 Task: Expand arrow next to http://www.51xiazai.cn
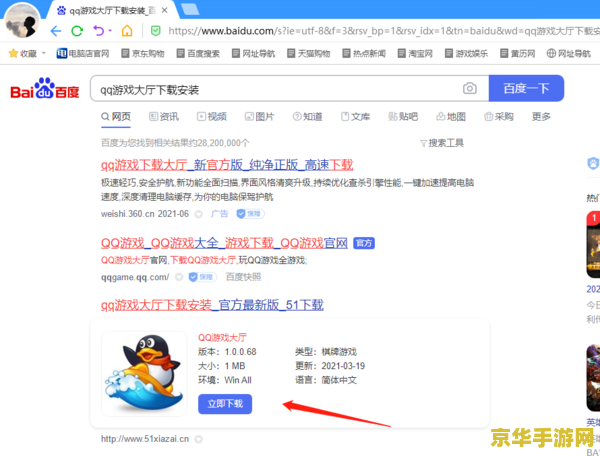[x=198, y=440]
